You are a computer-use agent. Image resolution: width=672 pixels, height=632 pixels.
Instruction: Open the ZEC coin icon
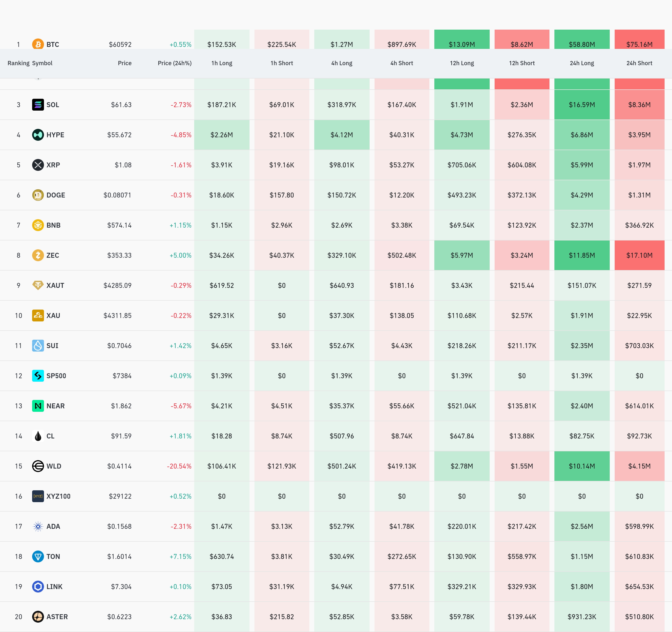point(38,255)
